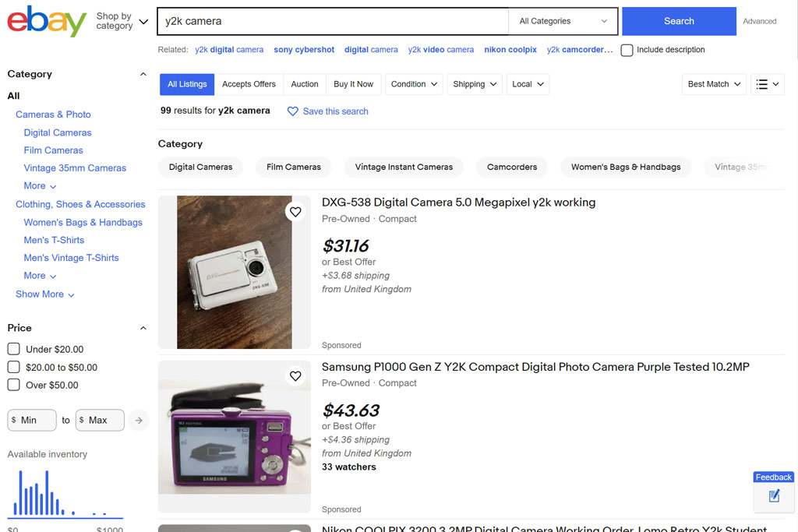The height and width of the screenshot is (532, 798).
Task: Submit price range arrow button
Action: (138, 421)
